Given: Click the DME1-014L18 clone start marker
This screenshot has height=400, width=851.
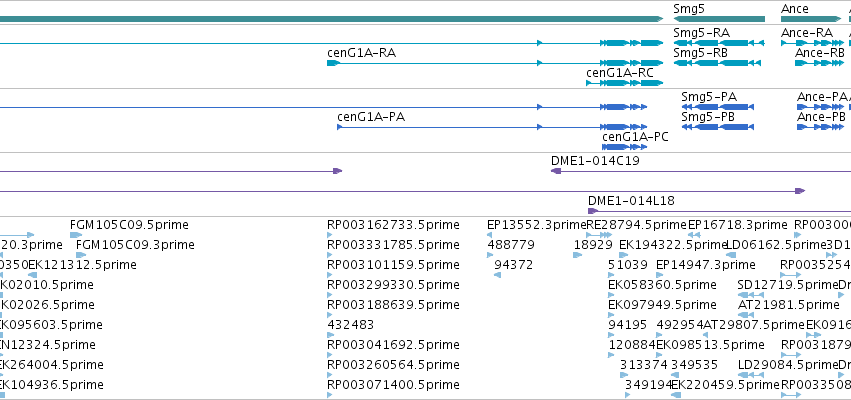Looking at the screenshot, I should 593,211.
